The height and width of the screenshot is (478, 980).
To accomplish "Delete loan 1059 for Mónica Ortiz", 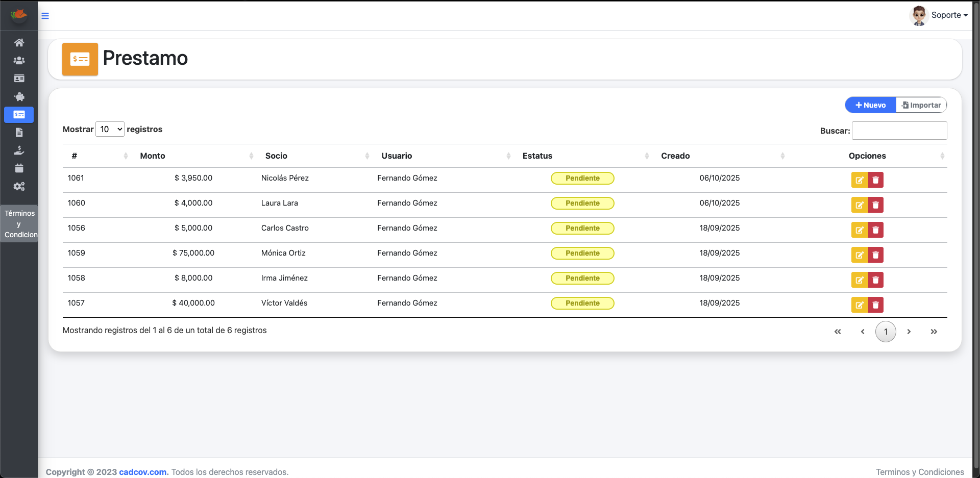I will click(x=876, y=255).
